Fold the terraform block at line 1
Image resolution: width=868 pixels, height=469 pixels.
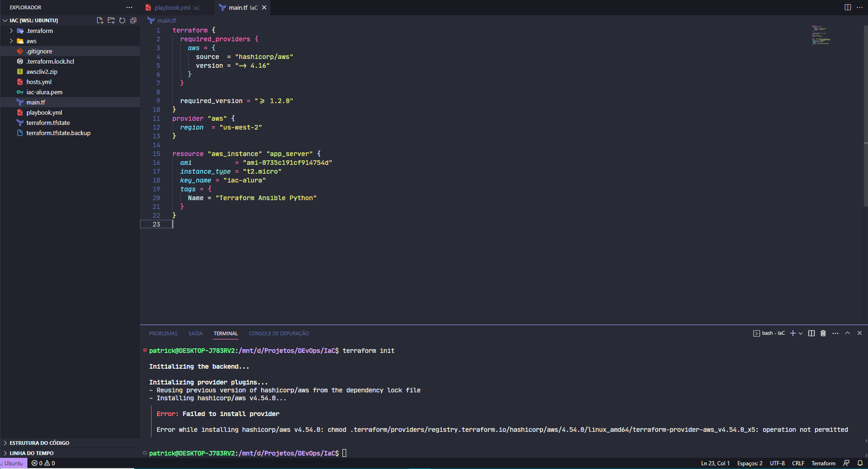tap(167, 31)
